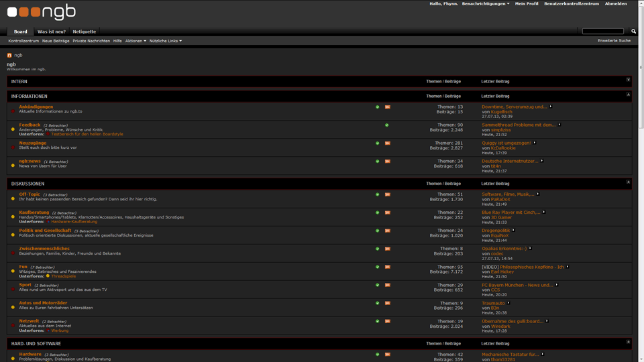The height and width of the screenshot is (362, 644).
Task: Open the Kaufberatung forum link
Action: tap(34, 213)
